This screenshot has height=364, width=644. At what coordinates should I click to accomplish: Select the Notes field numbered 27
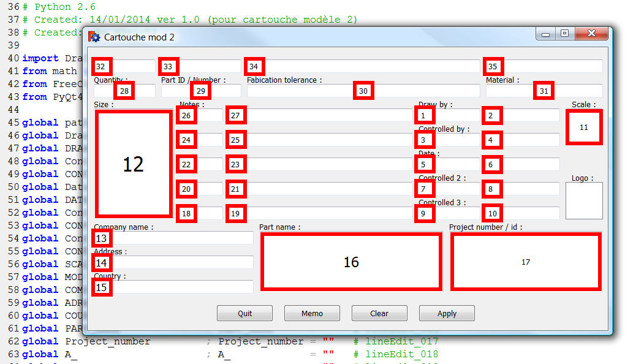319,115
